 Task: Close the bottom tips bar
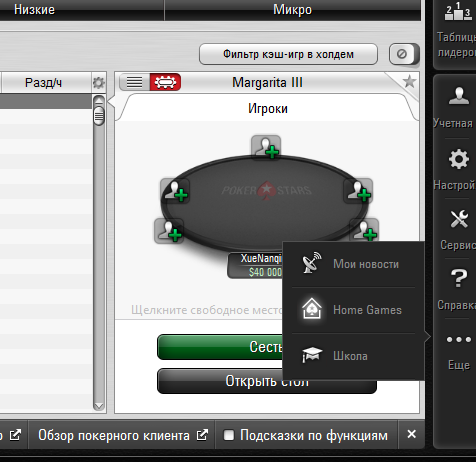point(412,434)
